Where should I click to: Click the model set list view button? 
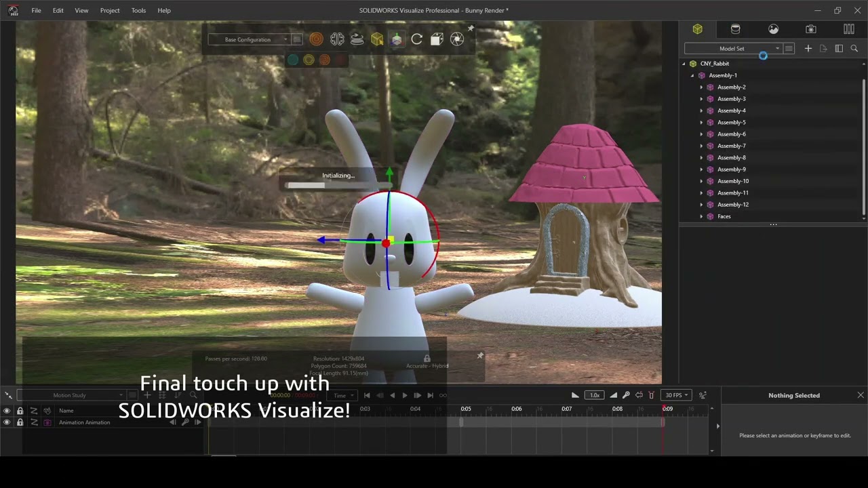point(789,49)
